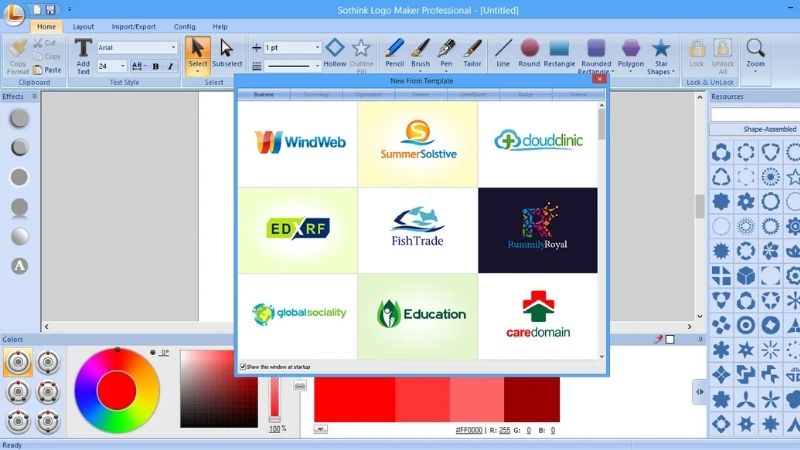Viewport: 800px width, 450px height.
Task: Select the Pencil drawing tool
Action: tap(394, 52)
